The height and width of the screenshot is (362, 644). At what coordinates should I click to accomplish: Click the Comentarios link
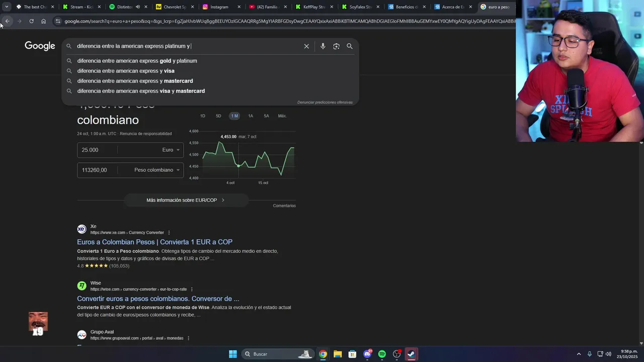click(284, 206)
